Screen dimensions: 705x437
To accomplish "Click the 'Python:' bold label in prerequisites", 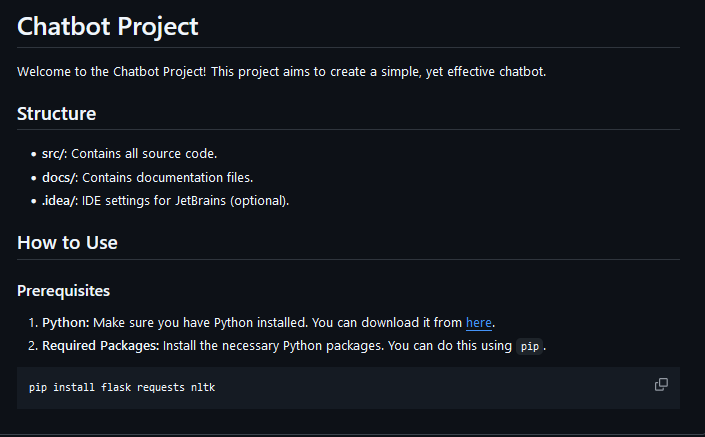I will pyautogui.click(x=66, y=323).
